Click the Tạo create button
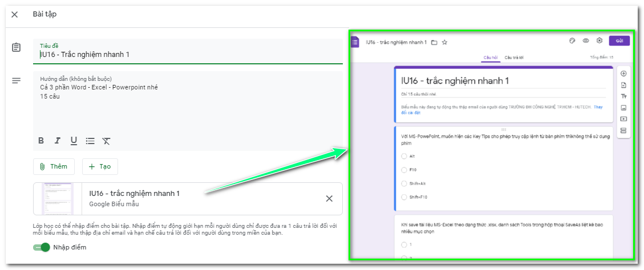 (x=100, y=166)
